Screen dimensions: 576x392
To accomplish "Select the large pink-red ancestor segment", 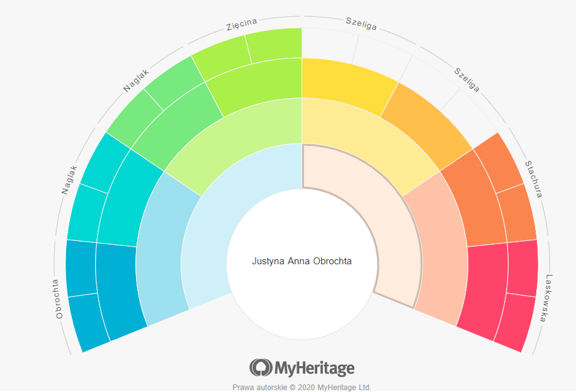I will (x=482, y=286).
